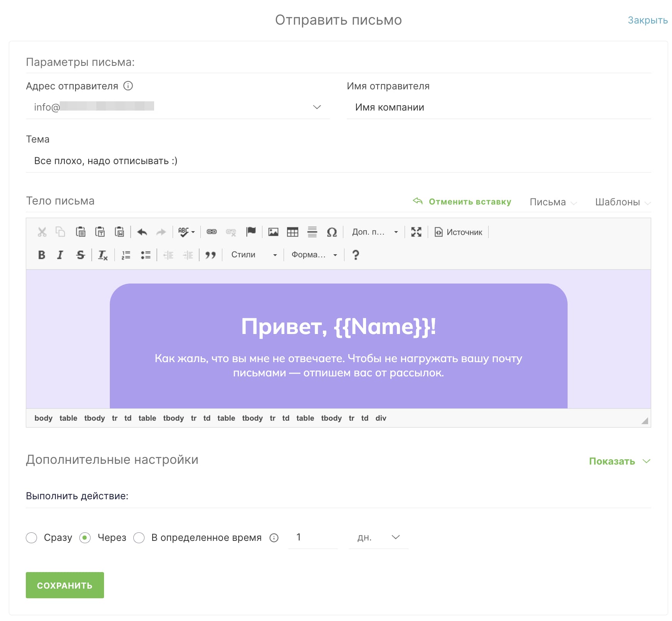Open the дн. time unit dropdown
Viewport: 672px width, 621px height.
[x=378, y=537]
